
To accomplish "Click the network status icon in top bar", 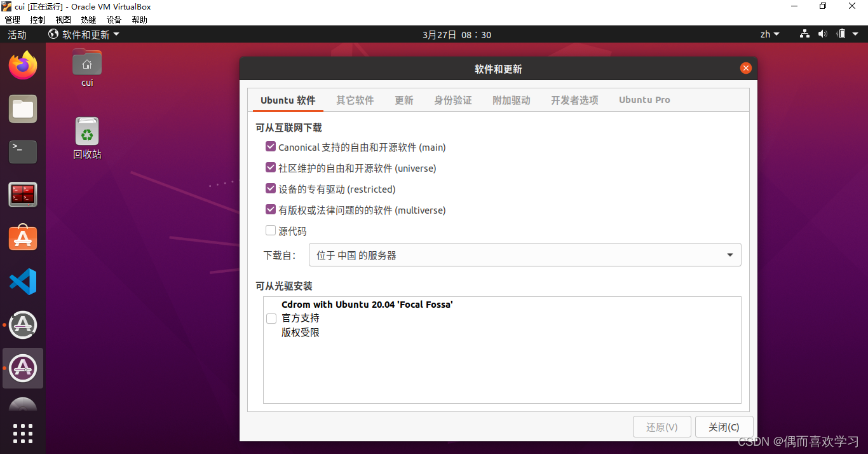I will (804, 34).
